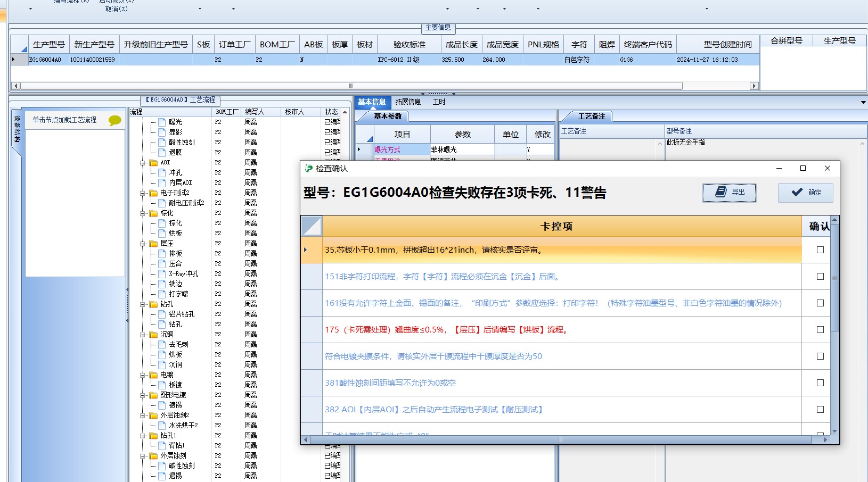Viewport: 868px width, 482px height.
Task: Select the X-Ray冲孔 step document icon
Action: 162,274
